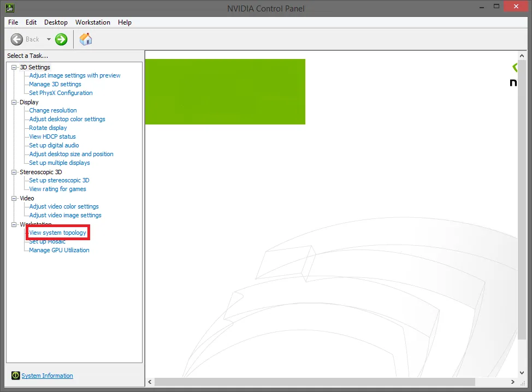The width and height of the screenshot is (532, 392).
Task: Click the green Forward arrow icon
Action: 61,39
